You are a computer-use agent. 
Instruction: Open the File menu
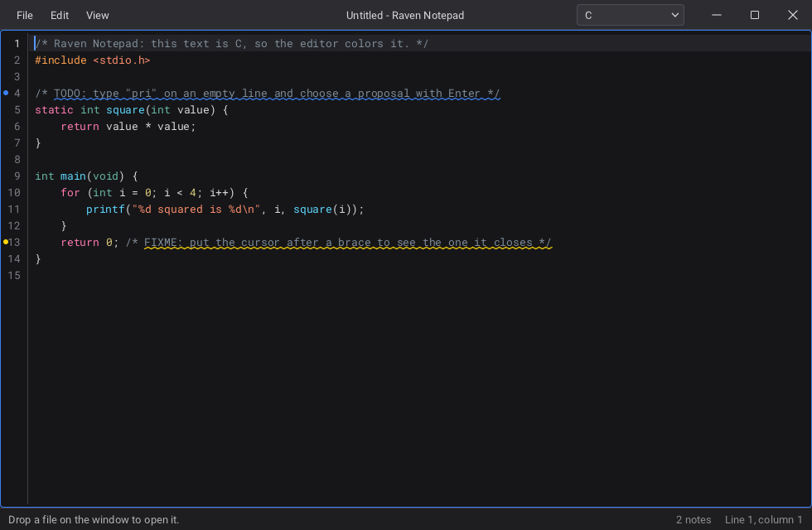click(24, 16)
